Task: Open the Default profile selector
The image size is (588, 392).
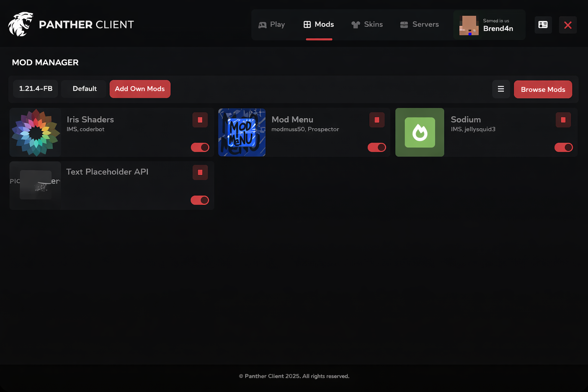Action: tap(85, 89)
